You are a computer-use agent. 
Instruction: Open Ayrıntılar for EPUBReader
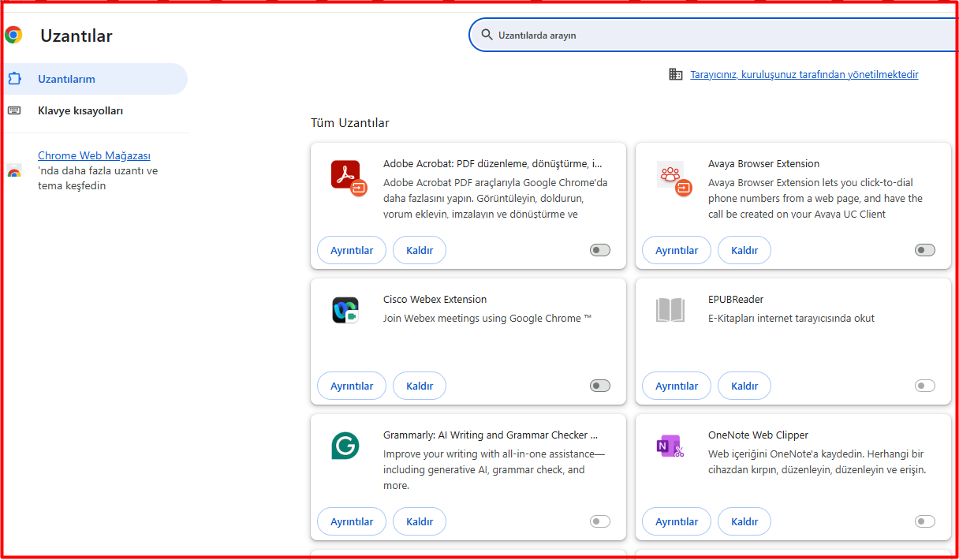pyautogui.click(x=677, y=386)
